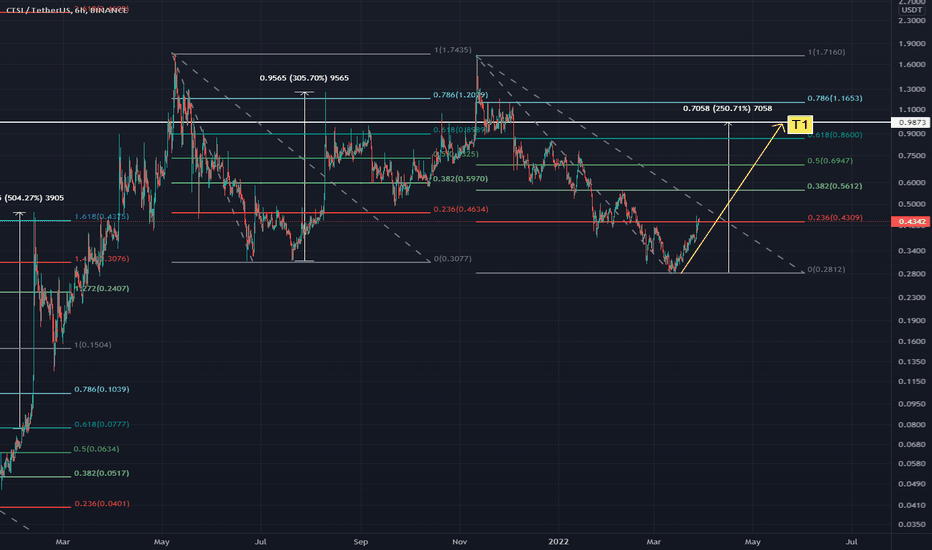Click the Fibonacci label 0.382(0.5612)
The width and height of the screenshot is (932, 550).
(835, 186)
